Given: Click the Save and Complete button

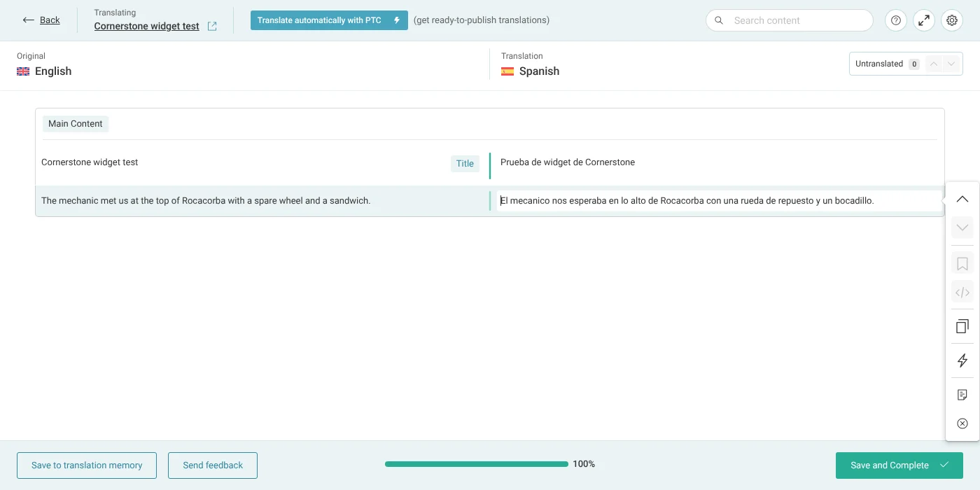Looking at the screenshot, I should click(x=899, y=465).
